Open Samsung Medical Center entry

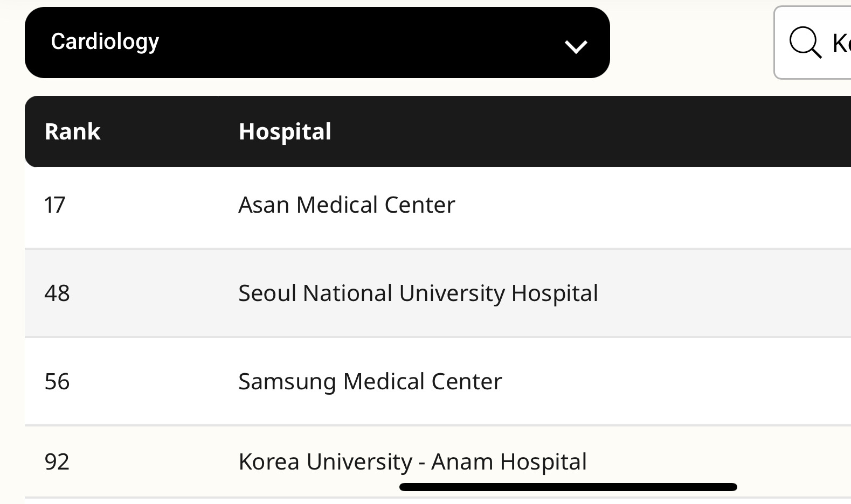pos(370,382)
